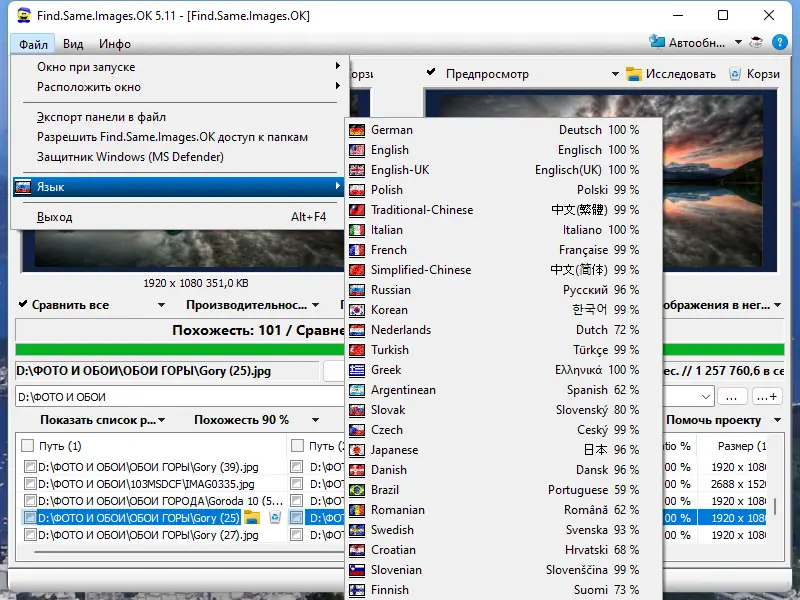Click the German flag icon
This screenshot has width=800, height=600.
[357, 130]
